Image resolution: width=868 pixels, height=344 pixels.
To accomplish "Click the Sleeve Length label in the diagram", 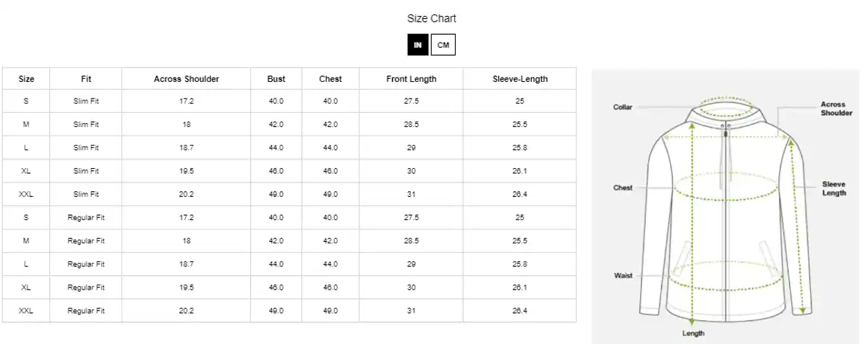I will point(834,188).
